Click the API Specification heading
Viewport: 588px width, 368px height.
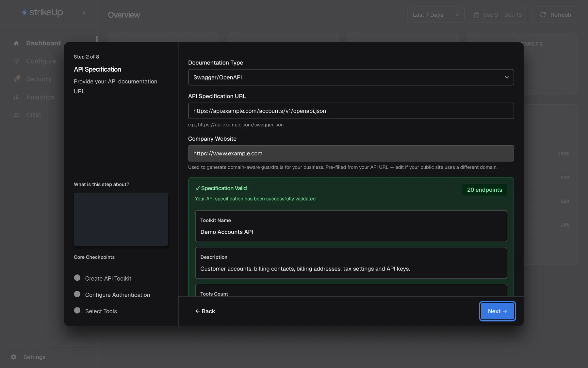click(97, 69)
